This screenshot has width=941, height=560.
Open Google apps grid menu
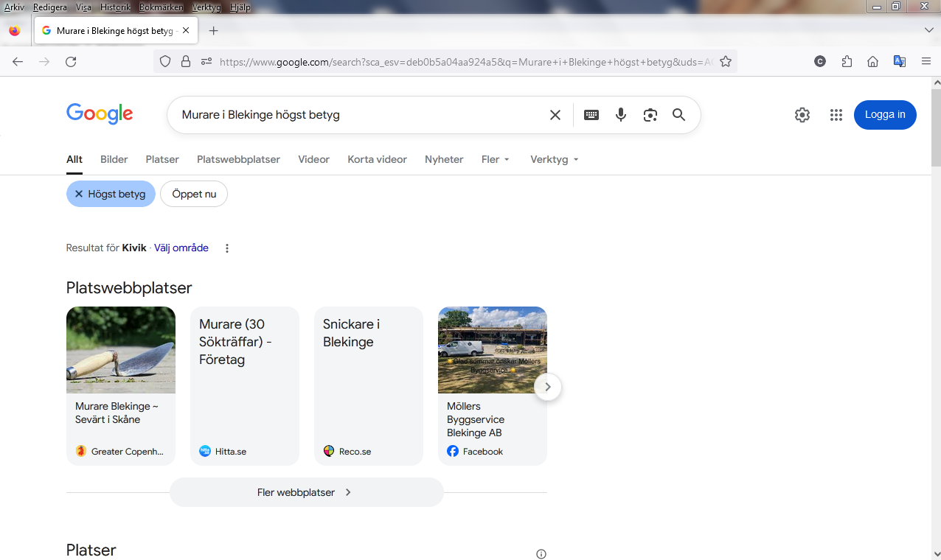point(836,115)
